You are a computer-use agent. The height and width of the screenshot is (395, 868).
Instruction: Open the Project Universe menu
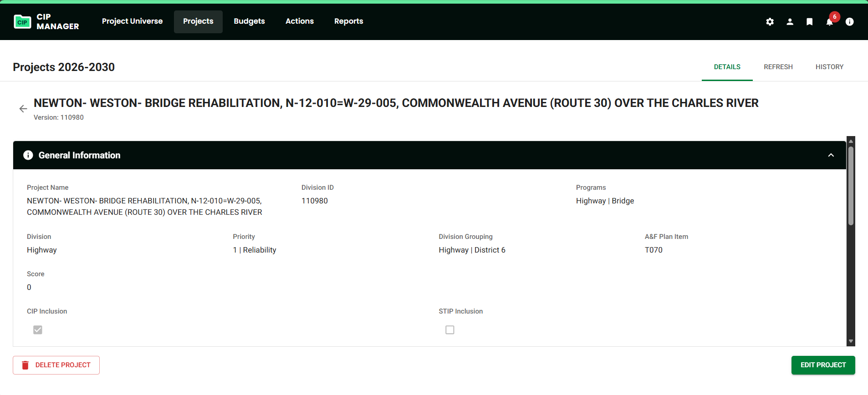coord(132,21)
